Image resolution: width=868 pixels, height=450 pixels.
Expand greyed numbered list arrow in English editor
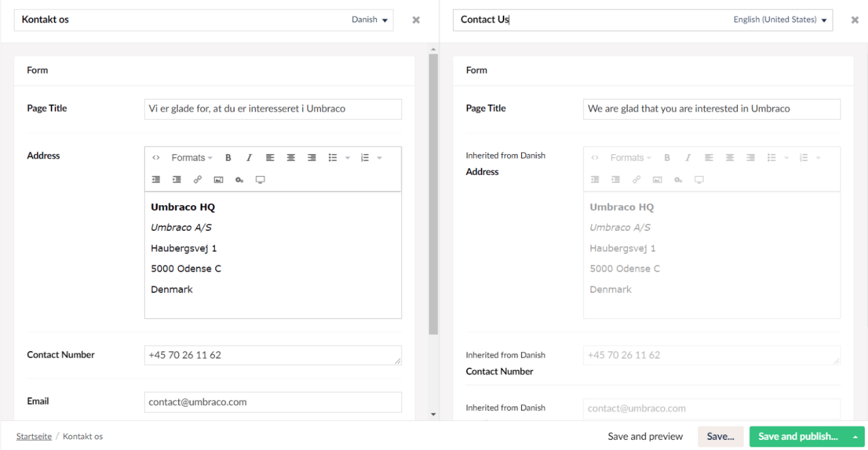(x=820, y=158)
